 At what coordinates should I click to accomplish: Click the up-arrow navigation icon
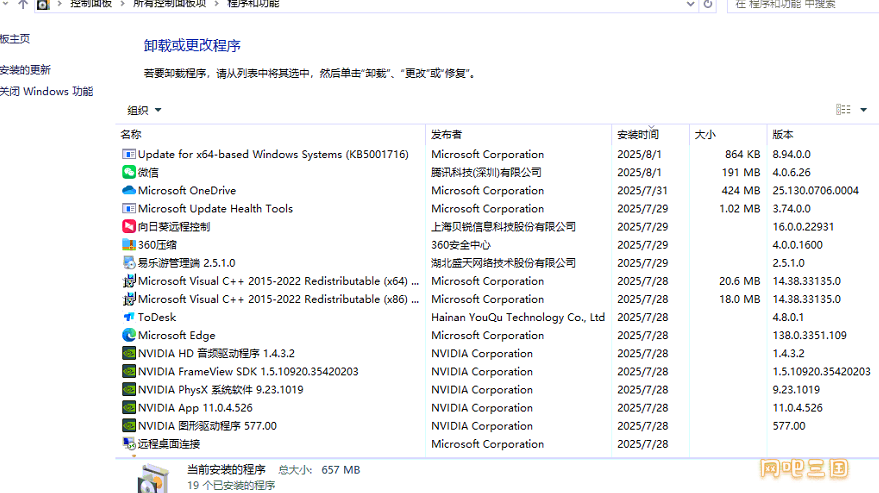23,4
